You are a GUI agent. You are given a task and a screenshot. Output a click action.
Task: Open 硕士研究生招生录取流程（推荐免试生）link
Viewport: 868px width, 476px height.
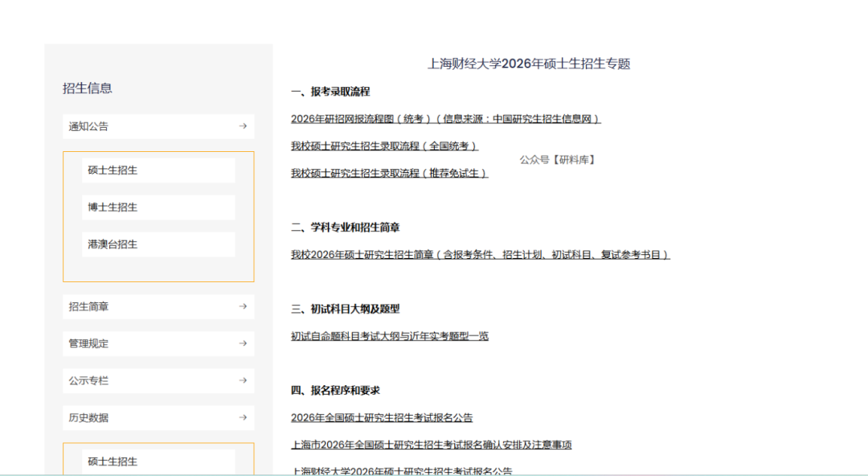(x=389, y=173)
